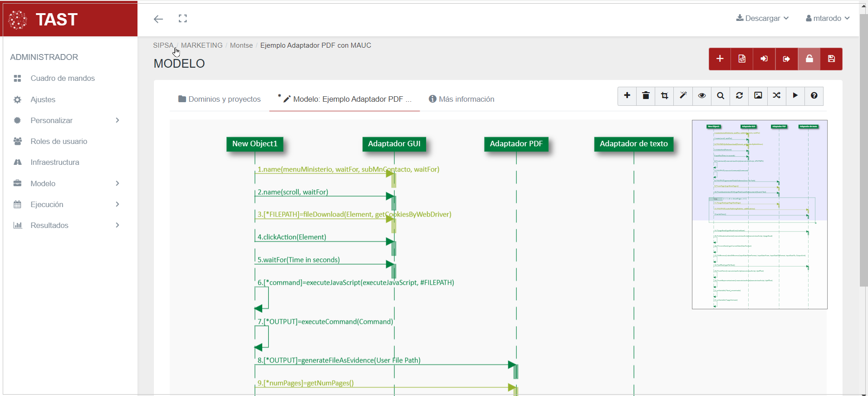Image resolution: width=868 pixels, height=396 pixels.
Task: Toggle fullscreen with the expand corners icon
Action: (x=183, y=19)
